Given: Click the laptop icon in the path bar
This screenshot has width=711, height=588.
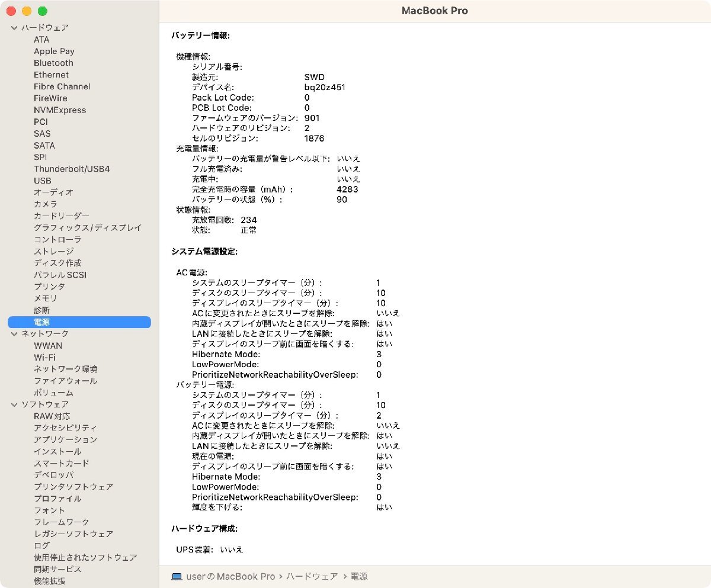Looking at the screenshot, I should point(176,576).
